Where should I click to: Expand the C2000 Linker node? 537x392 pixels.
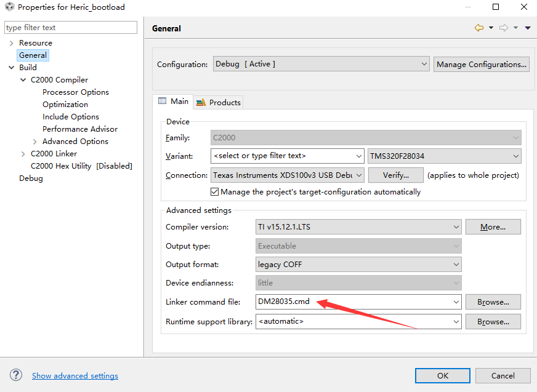click(x=23, y=154)
